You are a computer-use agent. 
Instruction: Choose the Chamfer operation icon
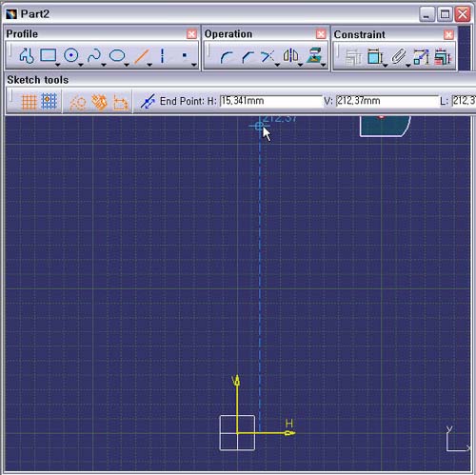tap(248, 57)
